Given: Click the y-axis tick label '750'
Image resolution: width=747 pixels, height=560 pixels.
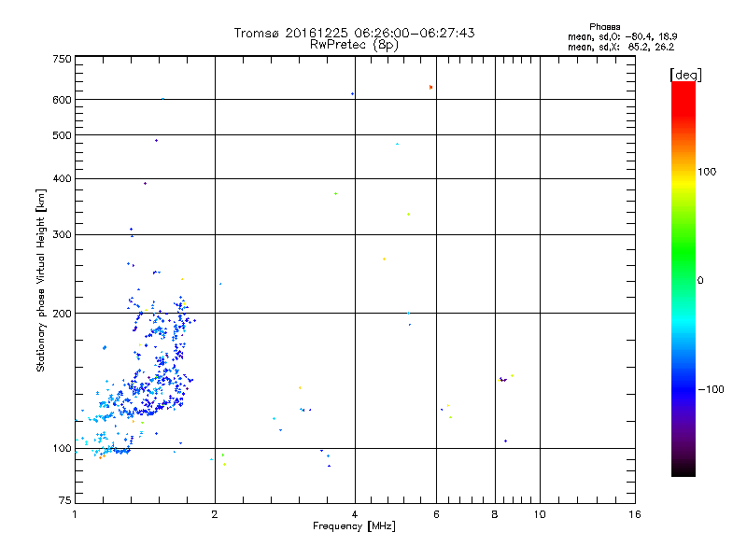Looking at the screenshot, I should pyautogui.click(x=62, y=59).
